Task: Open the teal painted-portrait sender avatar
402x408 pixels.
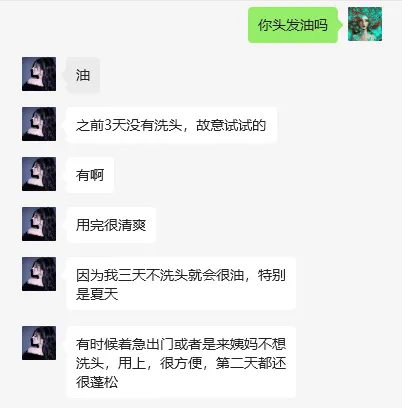Action: pyautogui.click(x=365, y=24)
